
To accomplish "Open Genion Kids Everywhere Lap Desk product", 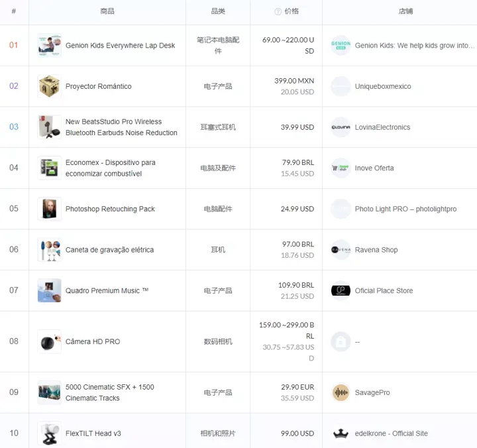I will (x=120, y=45).
